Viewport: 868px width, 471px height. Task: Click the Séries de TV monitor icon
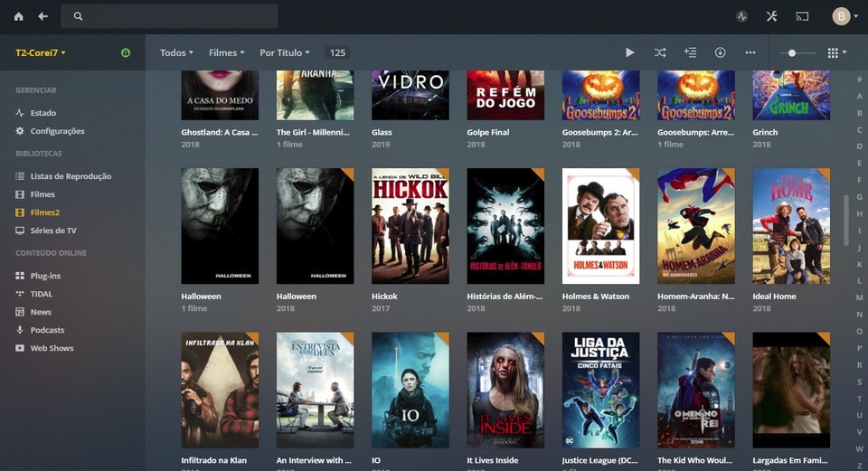pos(20,231)
